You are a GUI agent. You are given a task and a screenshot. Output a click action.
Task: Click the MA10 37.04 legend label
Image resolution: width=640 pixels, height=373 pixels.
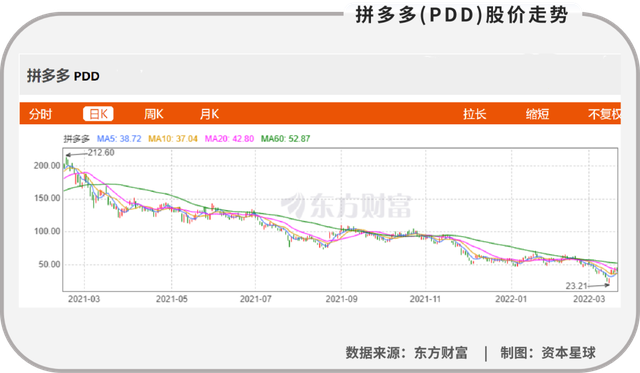click(x=173, y=139)
